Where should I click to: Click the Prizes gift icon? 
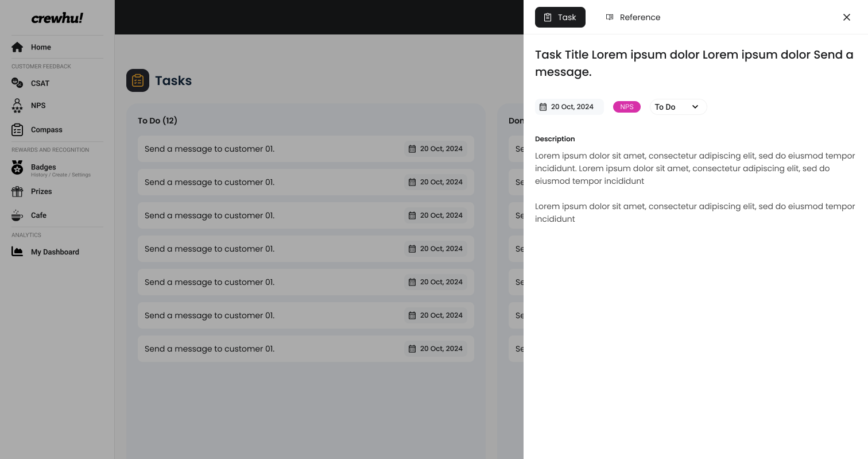tap(17, 191)
